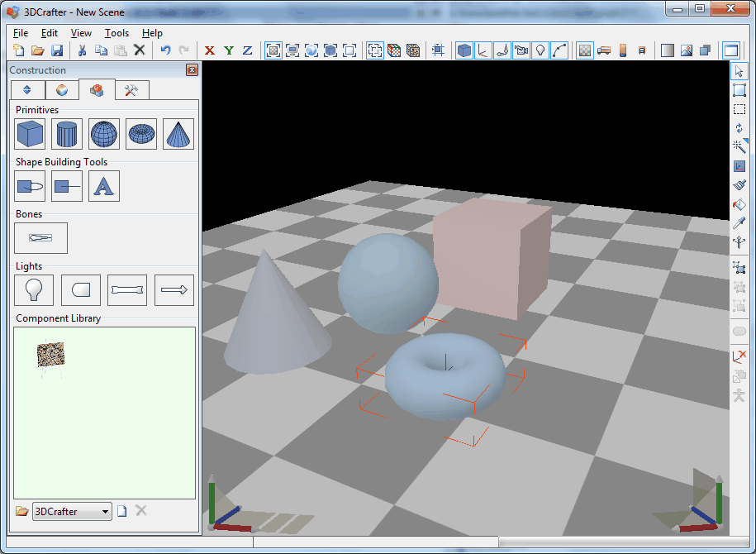Toggle the green Y axis constraint
756x554 pixels.
pyautogui.click(x=229, y=50)
